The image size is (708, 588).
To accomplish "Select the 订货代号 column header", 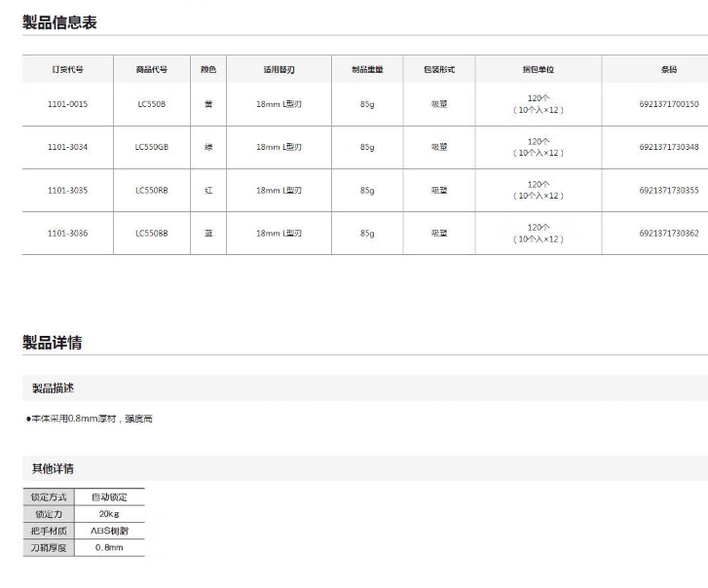I will [x=67, y=70].
